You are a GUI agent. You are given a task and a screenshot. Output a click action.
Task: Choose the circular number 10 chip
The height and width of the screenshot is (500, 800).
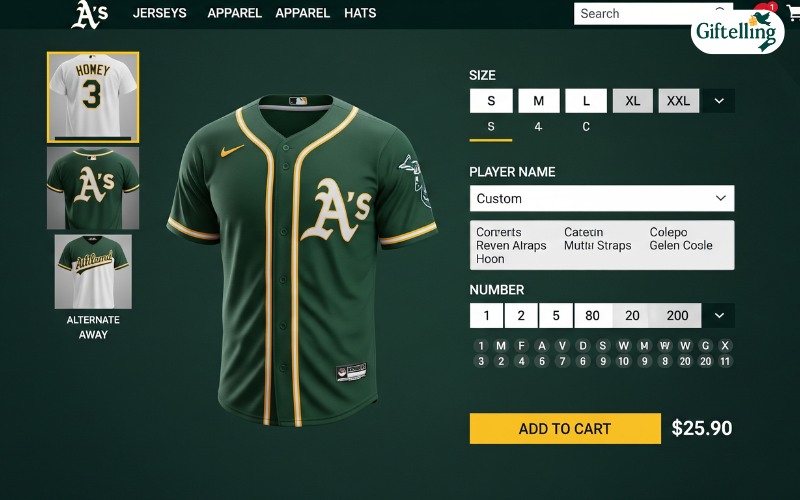pyautogui.click(x=623, y=362)
